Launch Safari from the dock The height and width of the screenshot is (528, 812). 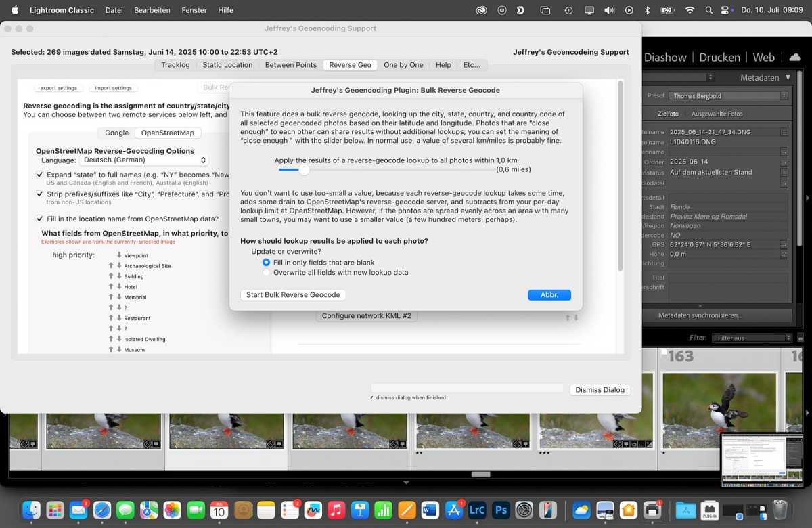(101, 510)
